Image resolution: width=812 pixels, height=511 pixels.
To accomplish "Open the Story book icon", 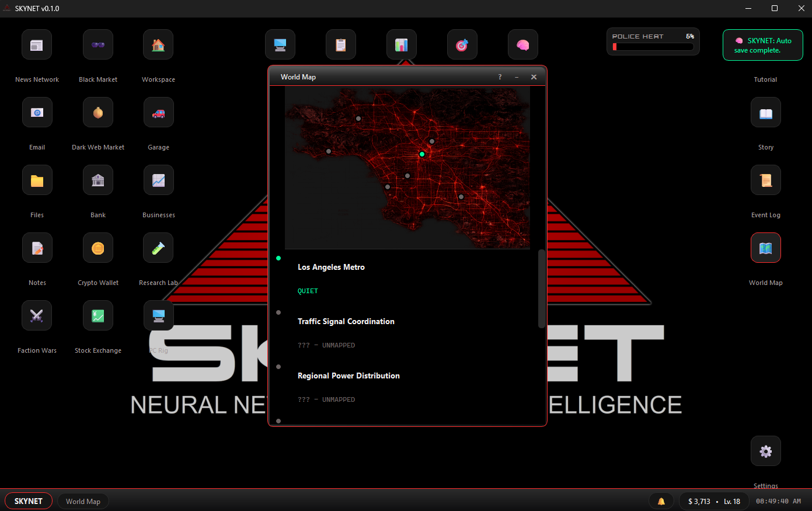I will [x=766, y=113].
